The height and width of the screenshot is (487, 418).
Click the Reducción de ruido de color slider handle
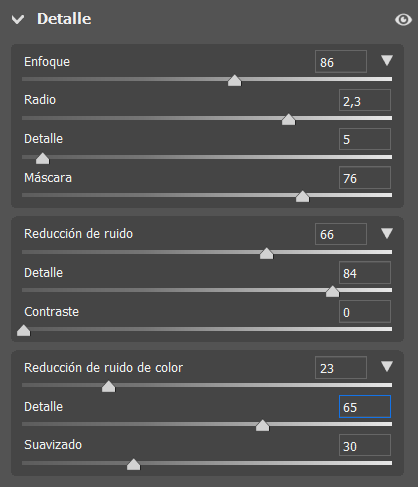click(108, 386)
